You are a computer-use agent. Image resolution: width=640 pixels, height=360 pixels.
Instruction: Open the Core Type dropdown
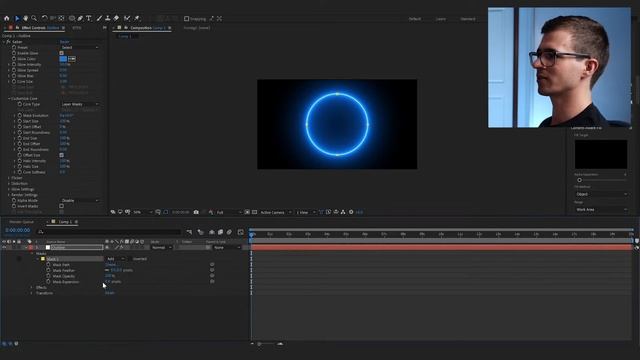pos(80,104)
